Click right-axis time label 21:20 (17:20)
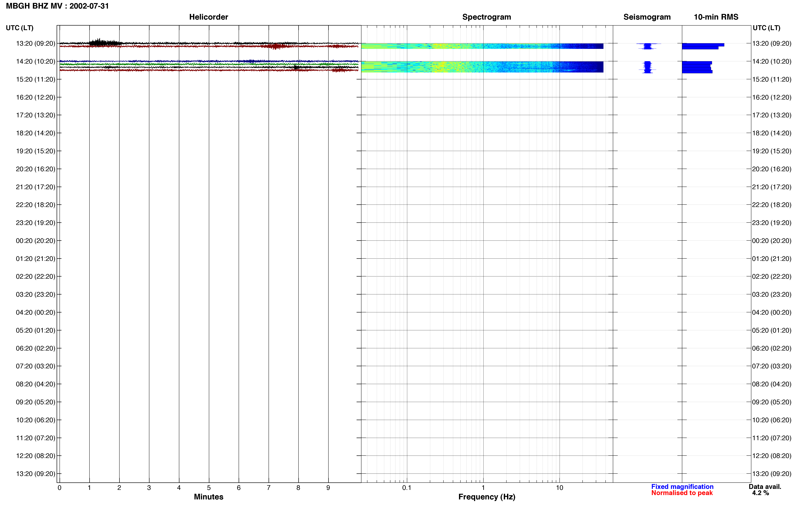This screenshot has width=812, height=508. [772, 187]
